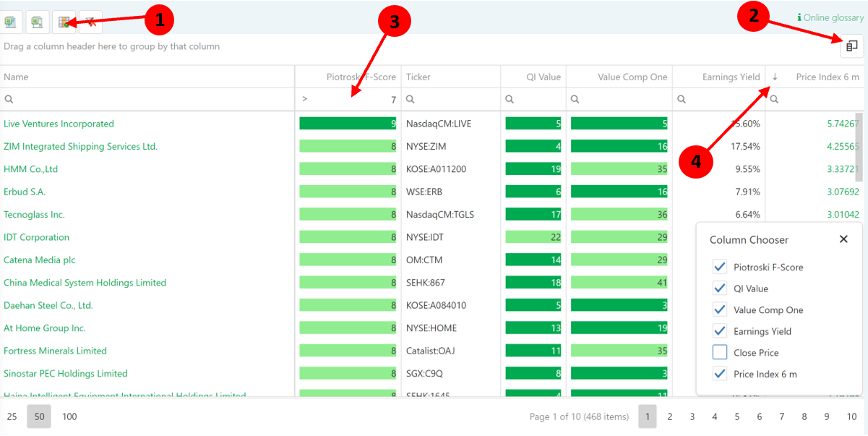Open Live Ventures Incorporated details

[x=59, y=124]
